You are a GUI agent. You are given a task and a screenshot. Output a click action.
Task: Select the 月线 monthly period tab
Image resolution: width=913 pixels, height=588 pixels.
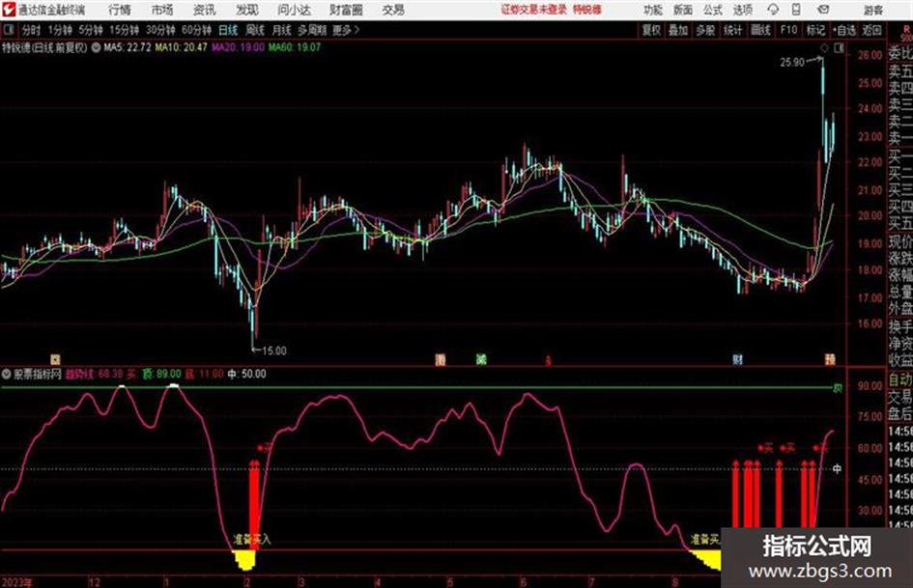coord(282,30)
